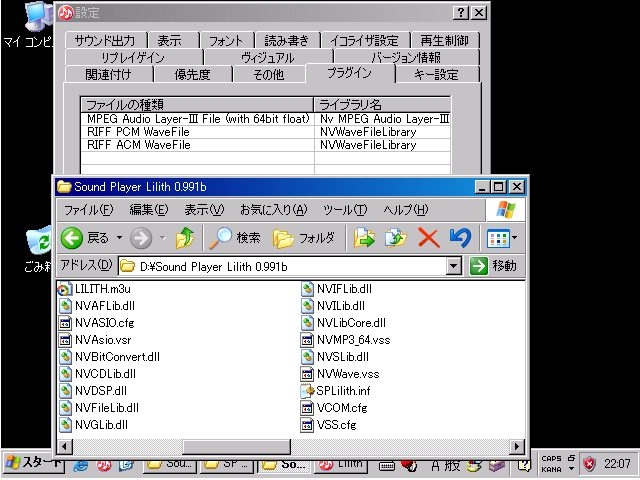Open the ファイル(F) menu
The image size is (640, 480).
click(x=88, y=210)
